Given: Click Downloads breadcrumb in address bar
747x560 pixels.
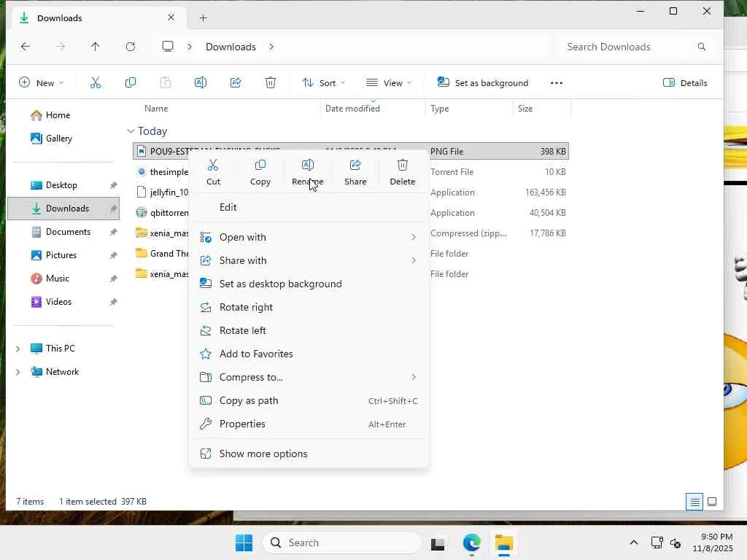Looking at the screenshot, I should 231,47.
